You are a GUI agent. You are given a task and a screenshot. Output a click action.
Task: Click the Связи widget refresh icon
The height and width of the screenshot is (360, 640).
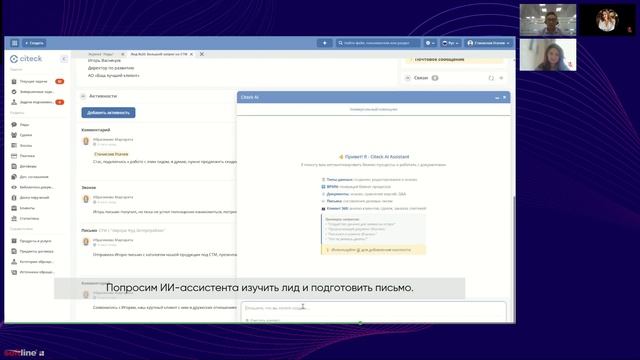point(491,78)
